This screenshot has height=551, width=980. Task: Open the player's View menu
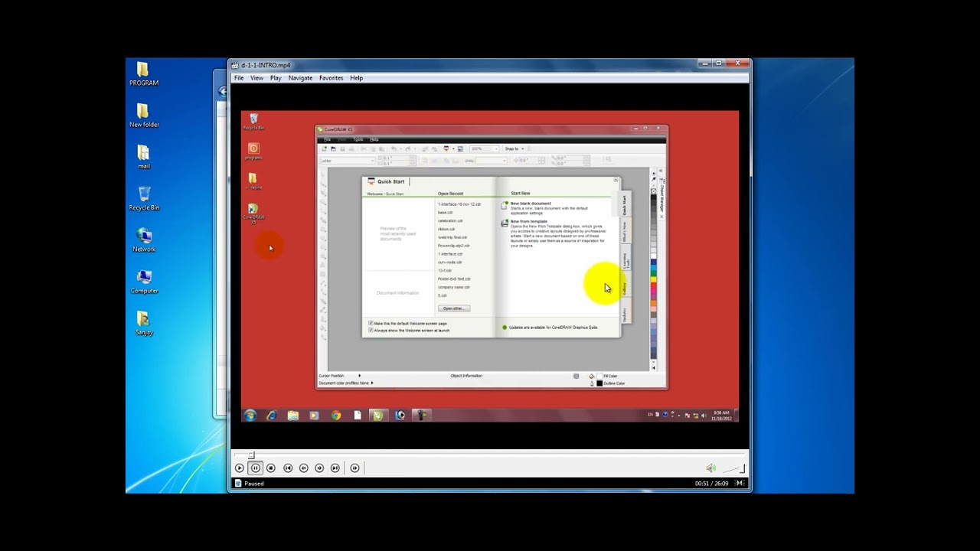click(x=256, y=78)
